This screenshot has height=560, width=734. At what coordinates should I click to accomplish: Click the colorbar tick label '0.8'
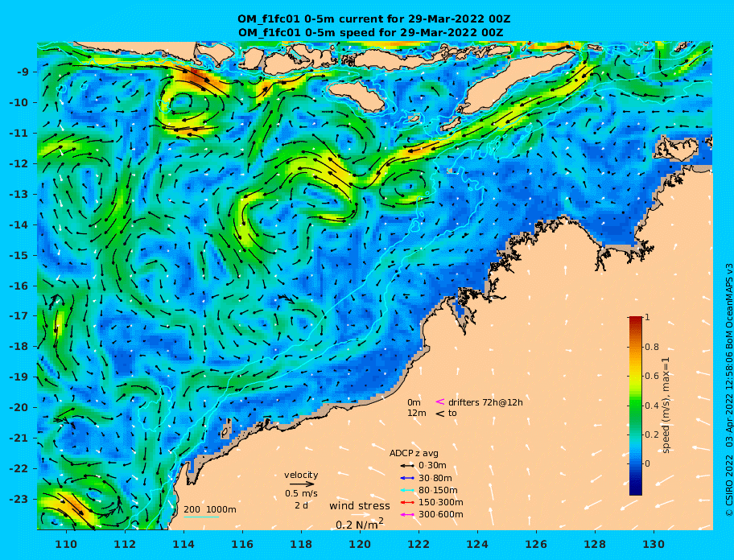[x=652, y=347]
